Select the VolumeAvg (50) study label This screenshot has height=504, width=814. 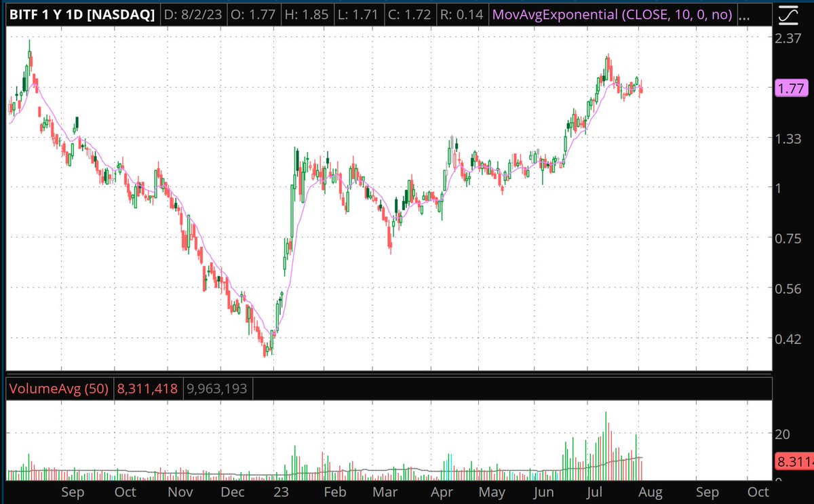click(59, 389)
